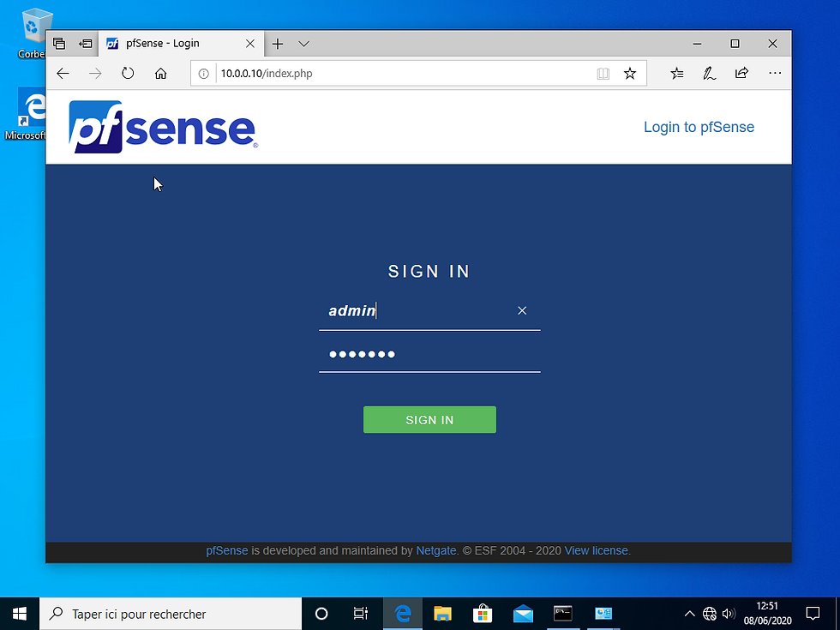Show hidden tray icons chevron
Screen dimensions: 840x630
689,614
